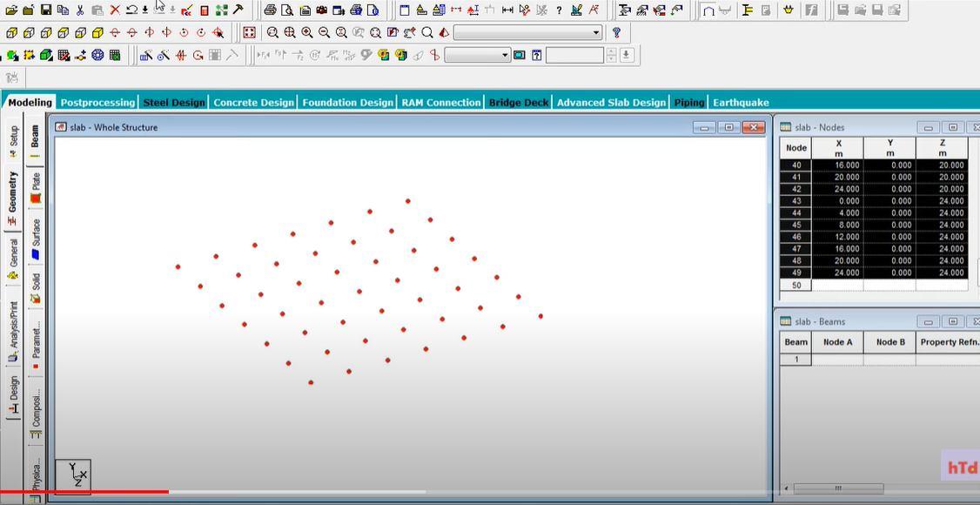Image resolution: width=980 pixels, height=505 pixels.
Task: Click the Zoom In magnifier icon
Action: (307, 32)
